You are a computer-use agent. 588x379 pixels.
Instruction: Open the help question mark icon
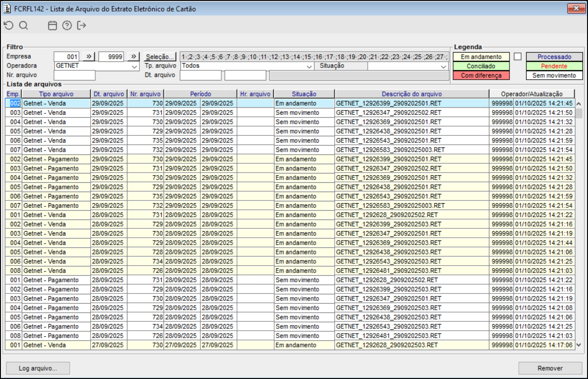(67, 26)
